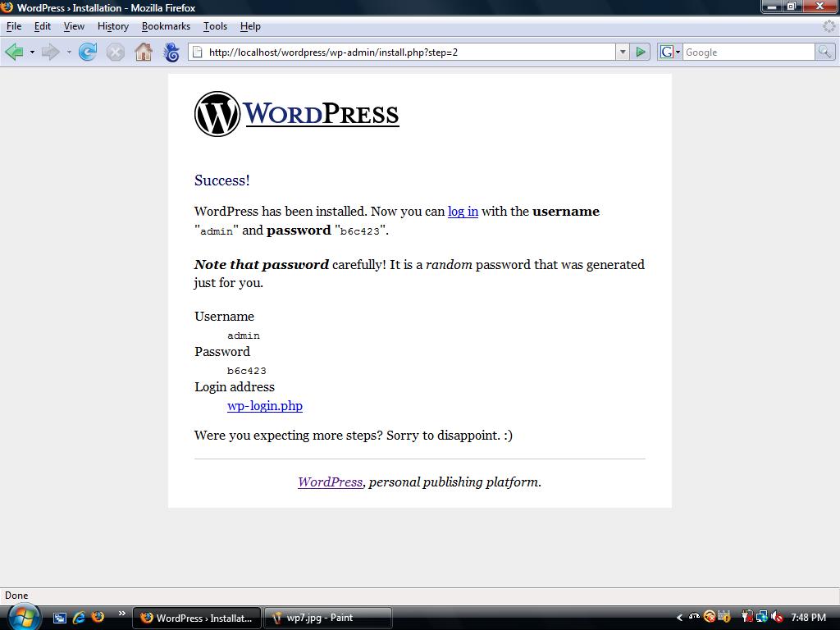Launch Internet Explorer from Quick Launch

coord(79,618)
